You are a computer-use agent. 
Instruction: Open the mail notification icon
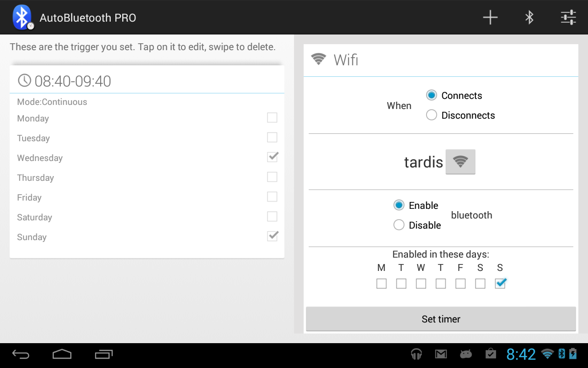[x=441, y=354]
